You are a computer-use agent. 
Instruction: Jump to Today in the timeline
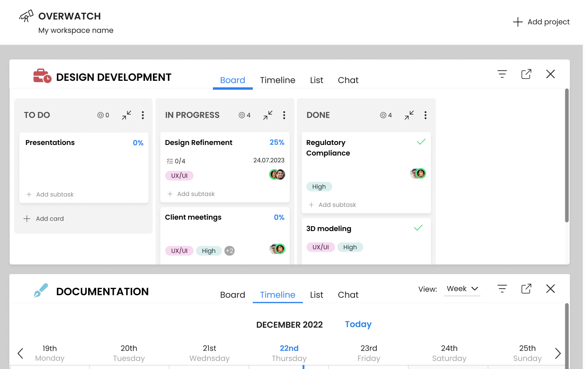pyautogui.click(x=358, y=324)
